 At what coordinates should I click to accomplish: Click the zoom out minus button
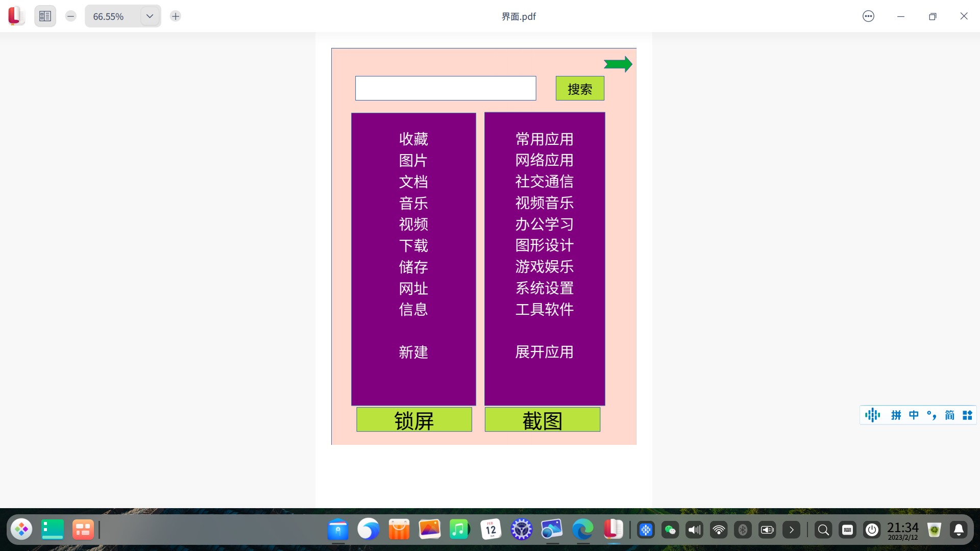click(71, 16)
